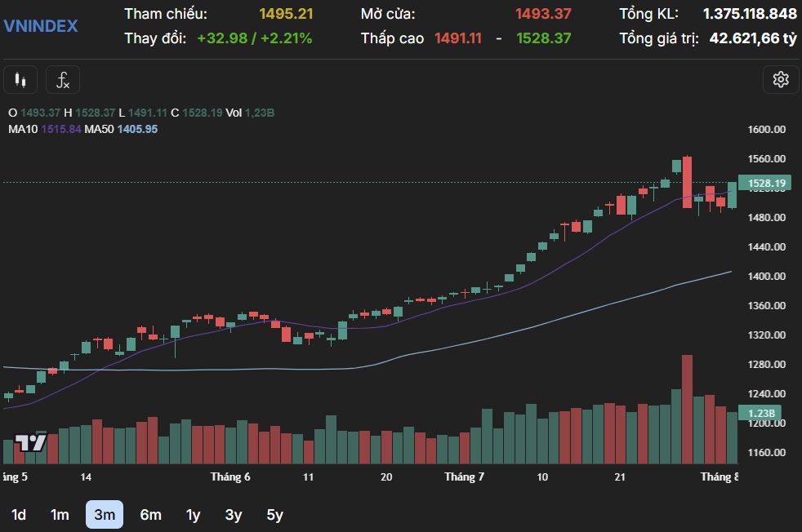Click the MA10 indicator legend label

(x=23, y=129)
